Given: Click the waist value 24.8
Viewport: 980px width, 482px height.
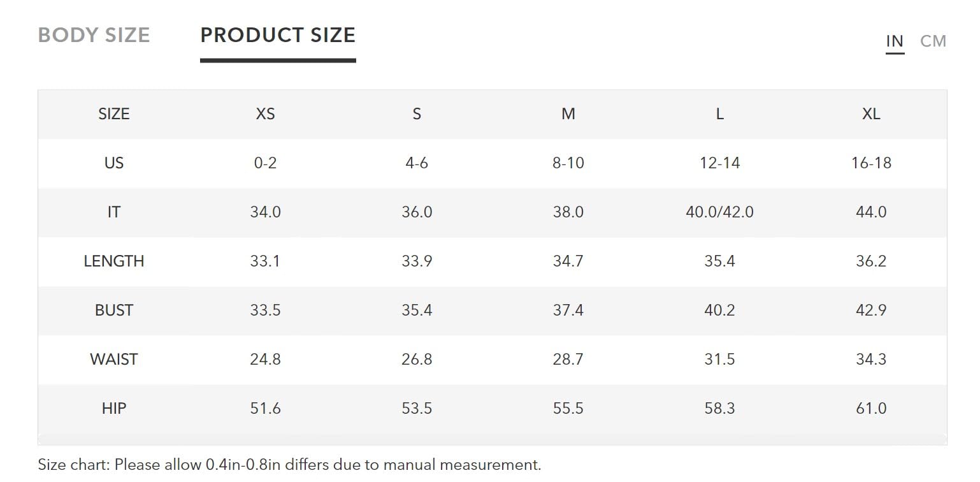Looking at the screenshot, I should point(265,359).
